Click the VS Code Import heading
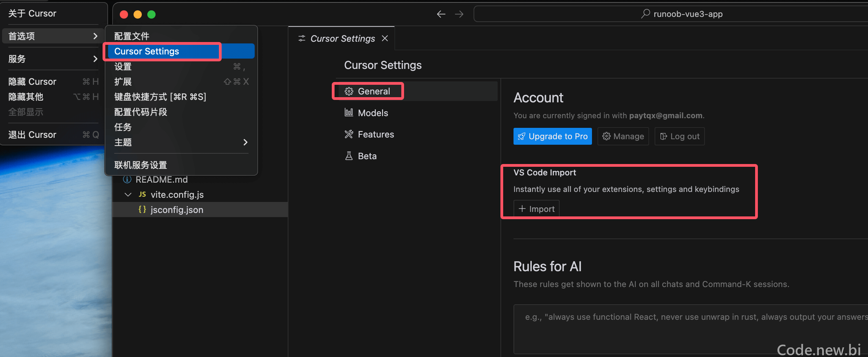The image size is (868, 357). 544,173
